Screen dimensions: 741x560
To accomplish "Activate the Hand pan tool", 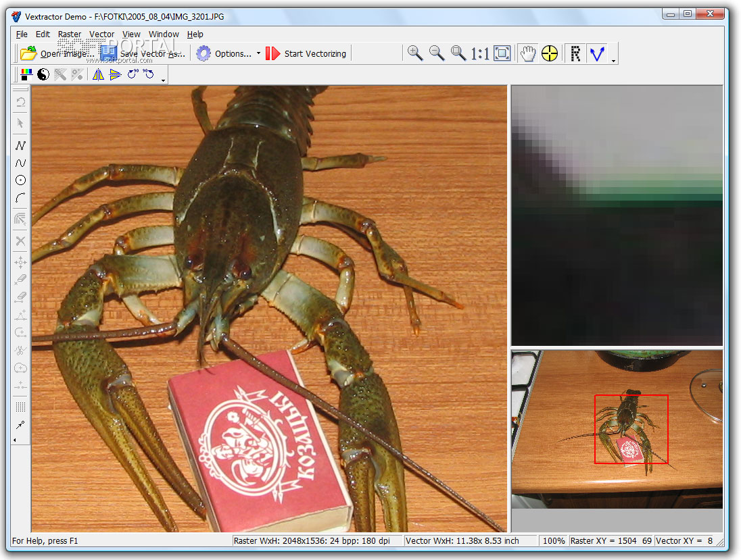I will 528,53.
